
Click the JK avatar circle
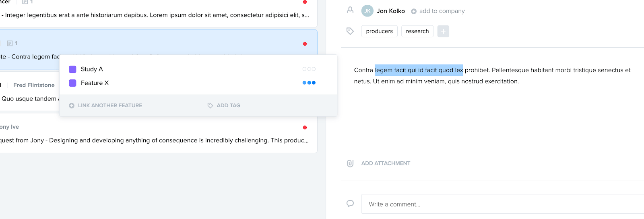pyautogui.click(x=367, y=11)
